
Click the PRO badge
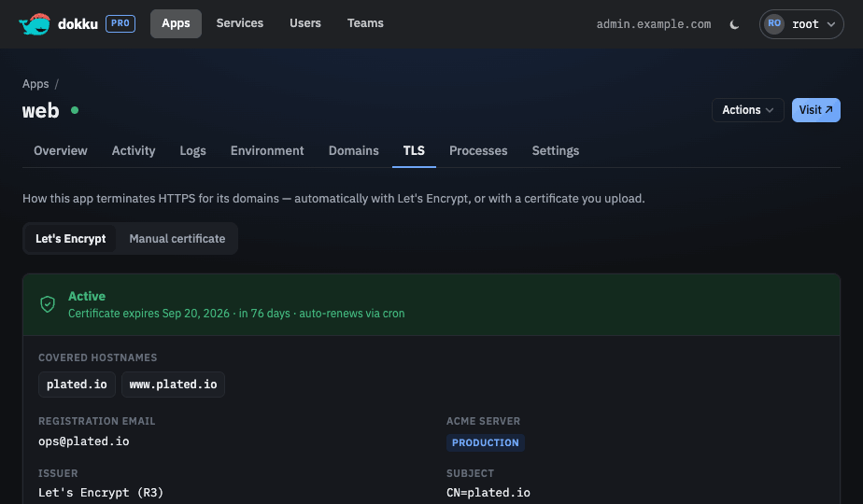tap(120, 23)
